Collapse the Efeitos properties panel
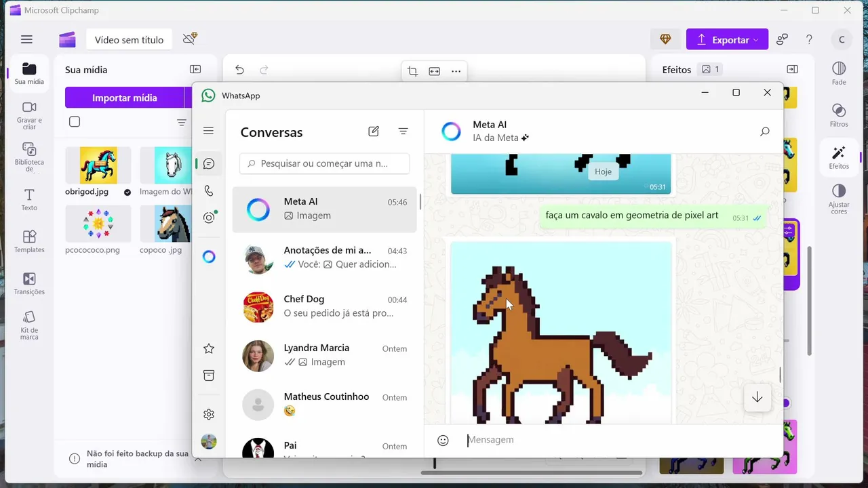The width and height of the screenshot is (868, 488). [792, 69]
